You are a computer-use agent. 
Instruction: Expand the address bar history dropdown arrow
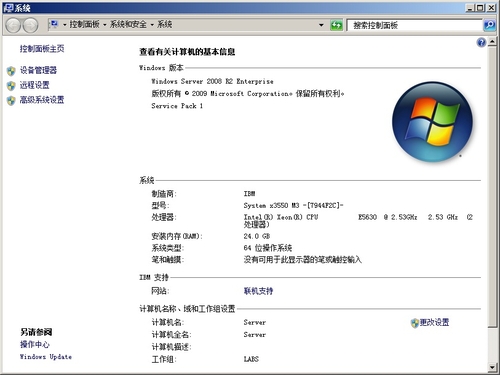pos(321,25)
